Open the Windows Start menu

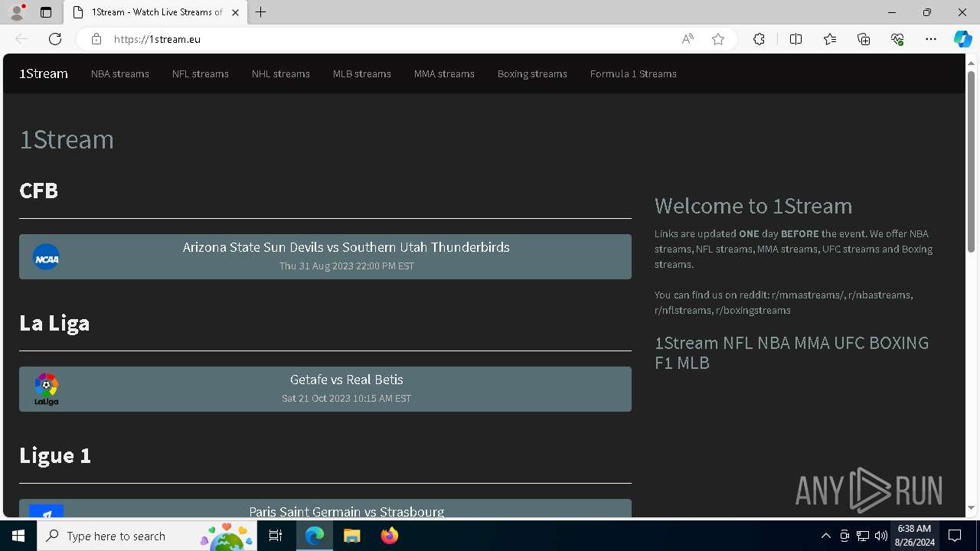pos(18,536)
